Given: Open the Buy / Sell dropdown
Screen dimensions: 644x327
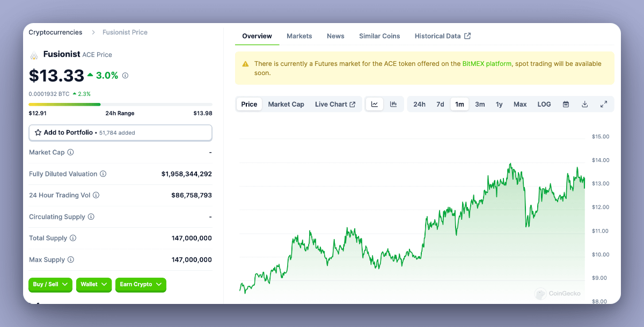Looking at the screenshot, I should [x=50, y=285].
